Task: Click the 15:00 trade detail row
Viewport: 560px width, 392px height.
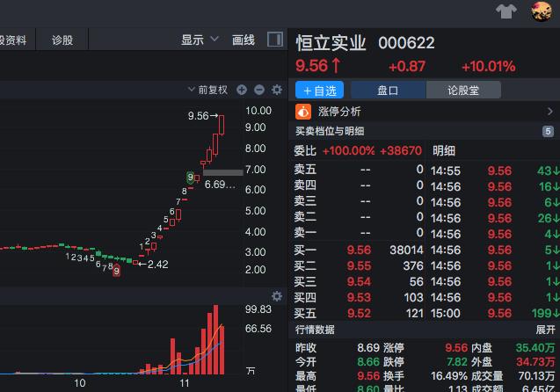Action: [495, 314]
